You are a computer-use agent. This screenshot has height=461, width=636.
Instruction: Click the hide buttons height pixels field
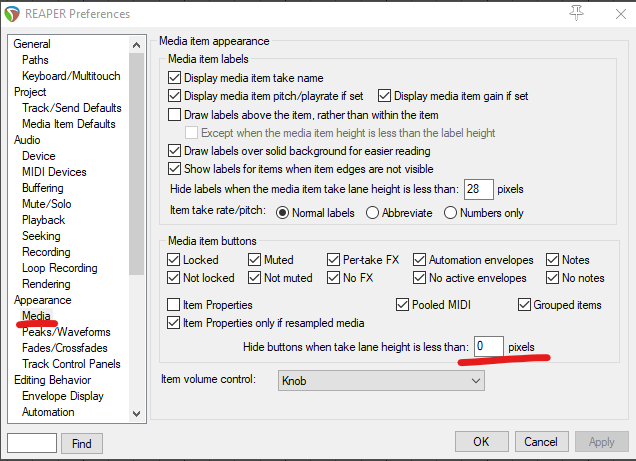[x=489, y=347]
